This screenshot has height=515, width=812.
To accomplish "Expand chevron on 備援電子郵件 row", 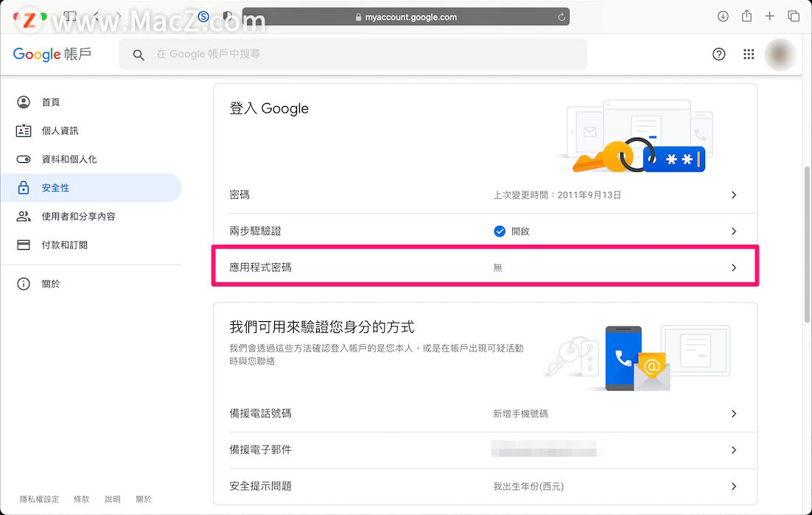I will click(x=734, y=449).
